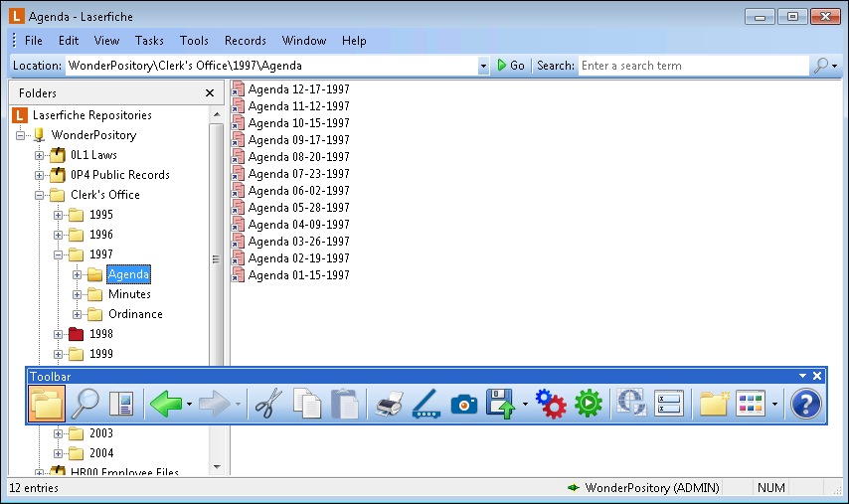849x504 pixels.
Task: Expand the 0L1 Laws node
Action: coord(39,156)
